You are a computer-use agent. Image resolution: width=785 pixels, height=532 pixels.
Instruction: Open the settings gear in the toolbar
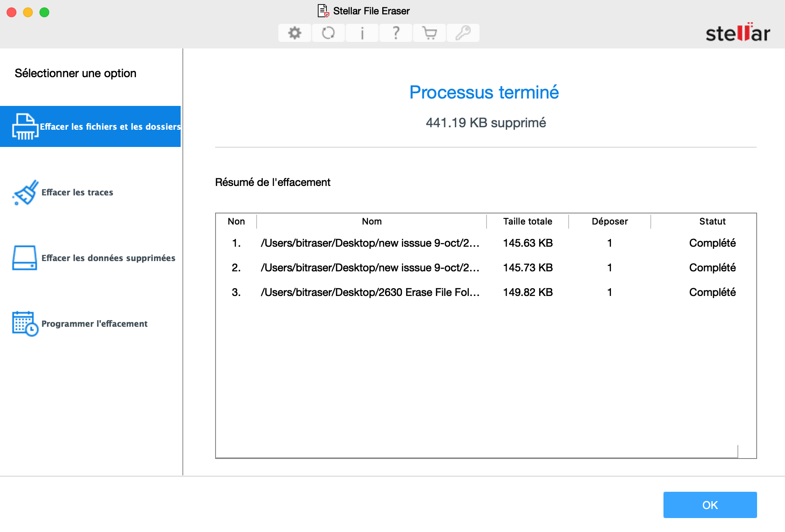(294, 33)
